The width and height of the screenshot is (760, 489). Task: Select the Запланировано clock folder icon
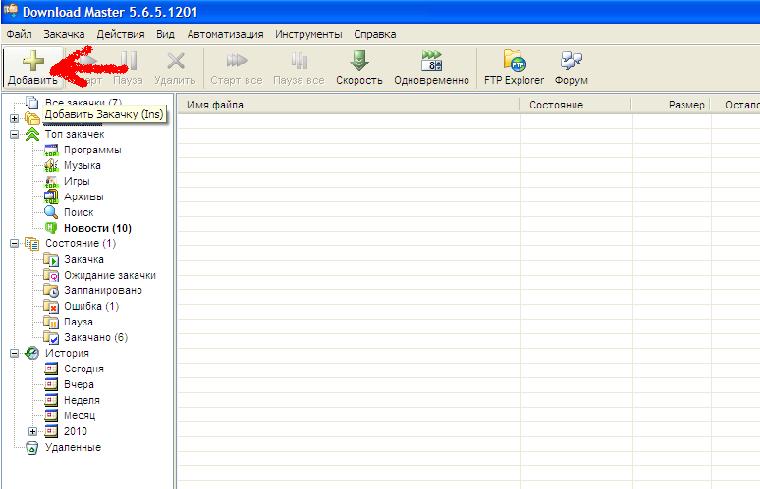(x=51, y=291)
